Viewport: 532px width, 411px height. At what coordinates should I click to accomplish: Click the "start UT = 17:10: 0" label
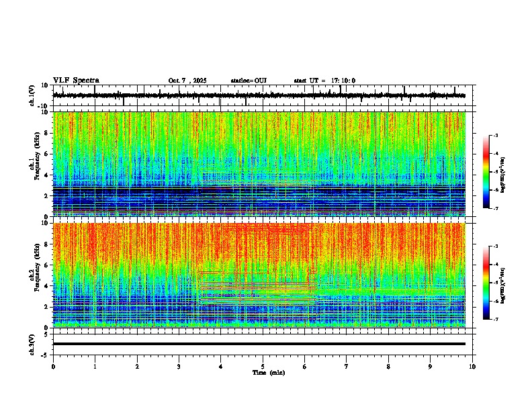[324, 81]
